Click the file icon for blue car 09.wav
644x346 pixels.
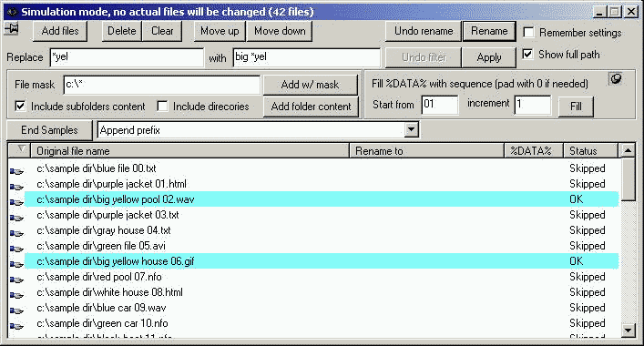(16, 310)
